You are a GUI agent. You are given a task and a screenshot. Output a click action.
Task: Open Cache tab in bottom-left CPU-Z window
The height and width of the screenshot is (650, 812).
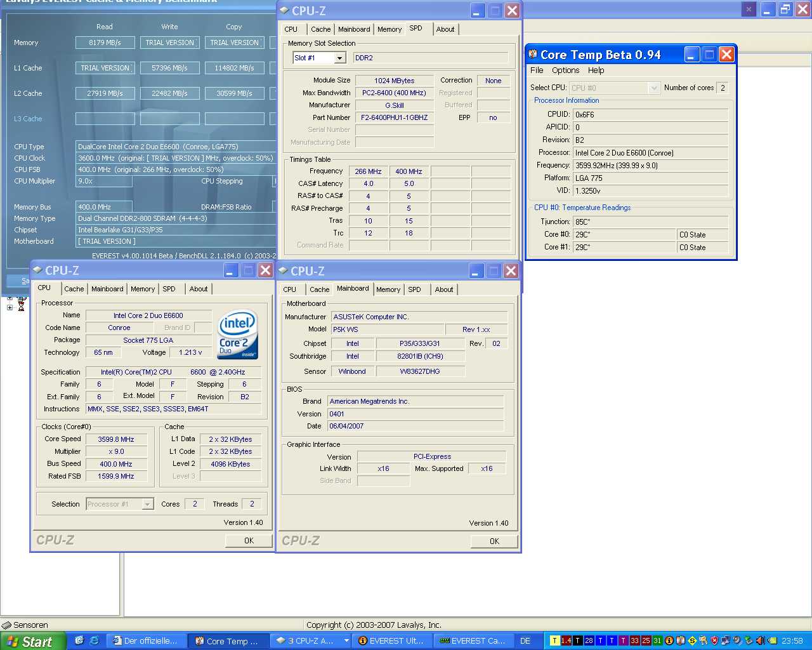point(74,289)
